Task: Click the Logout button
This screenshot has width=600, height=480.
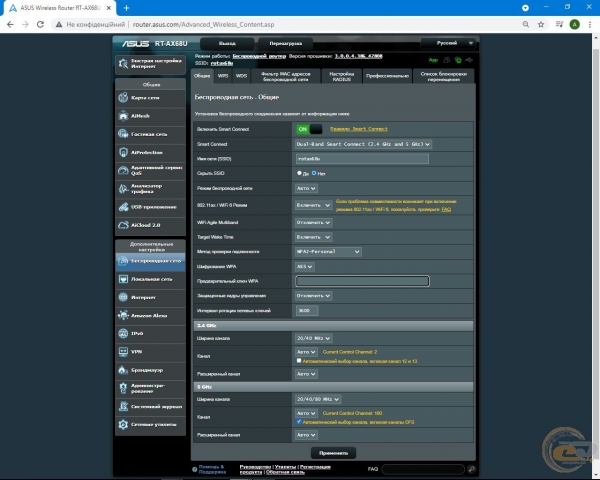Action: 227,43
